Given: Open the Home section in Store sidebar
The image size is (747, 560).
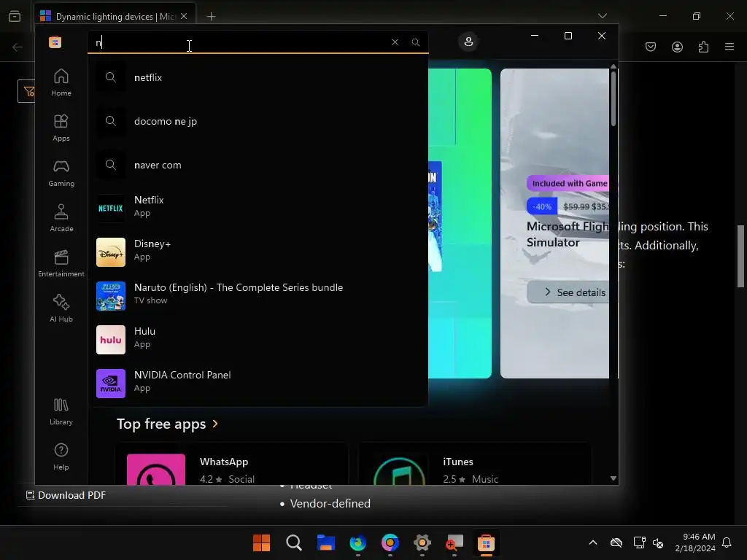Looking at the screenshot, I should (61, 82).
